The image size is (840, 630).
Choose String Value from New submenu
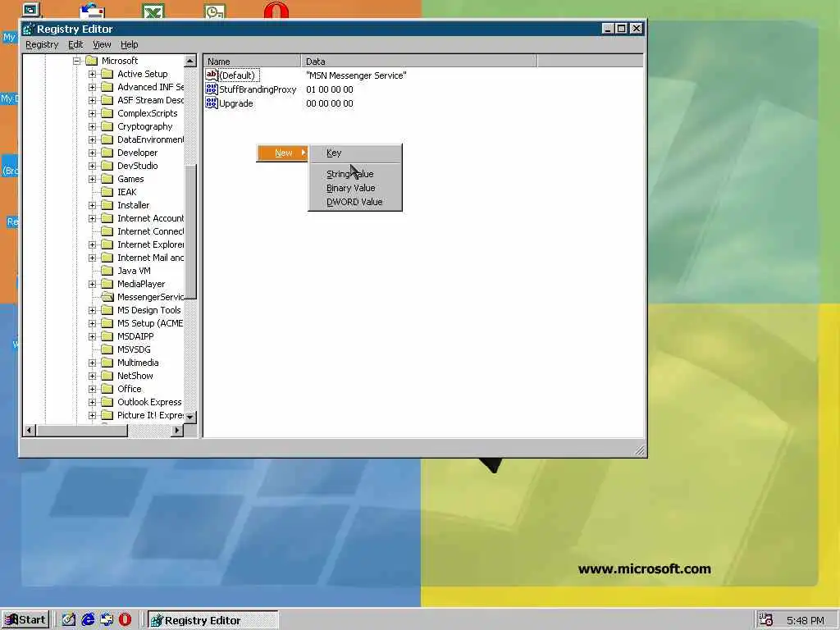[x=355, y=174]
